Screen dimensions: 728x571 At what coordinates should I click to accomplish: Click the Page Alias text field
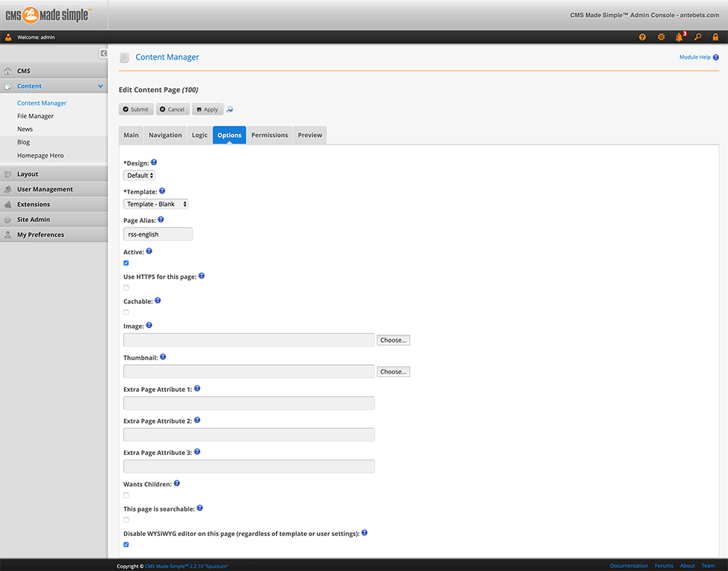158,234
